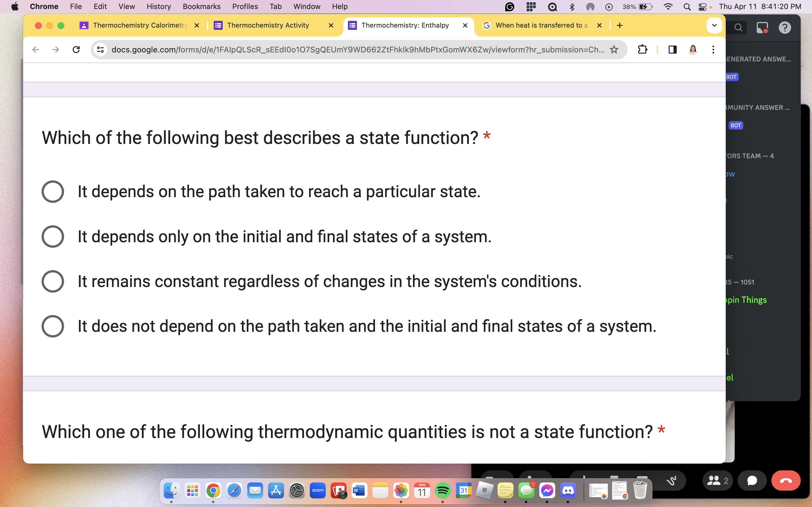
Task: Open Zoom from the dock
Action: (317, 490)
